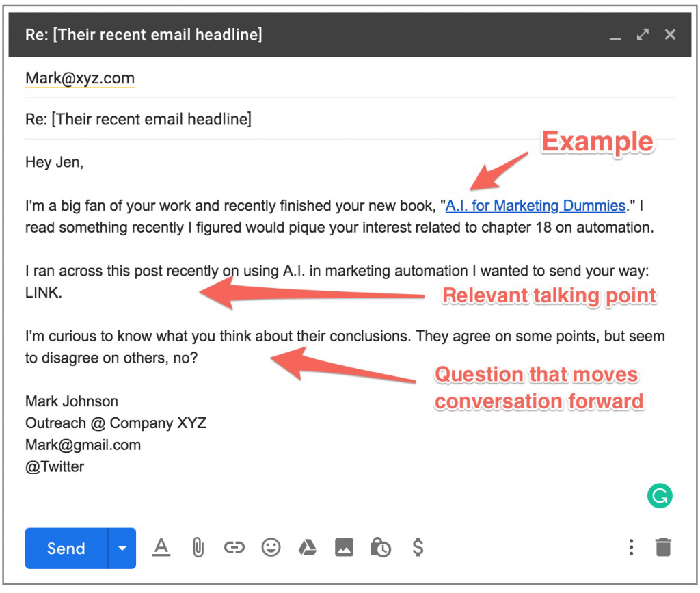Click the 'Hey Jen,' greeting text

[55, 162]
